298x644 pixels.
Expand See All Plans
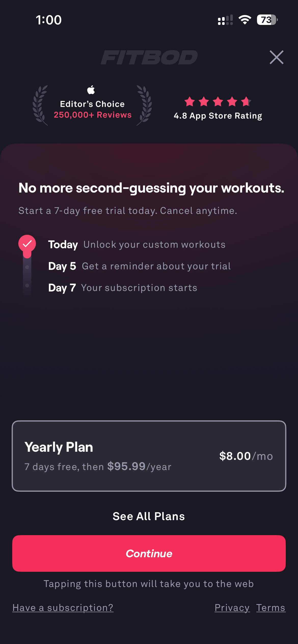point(149,516)
